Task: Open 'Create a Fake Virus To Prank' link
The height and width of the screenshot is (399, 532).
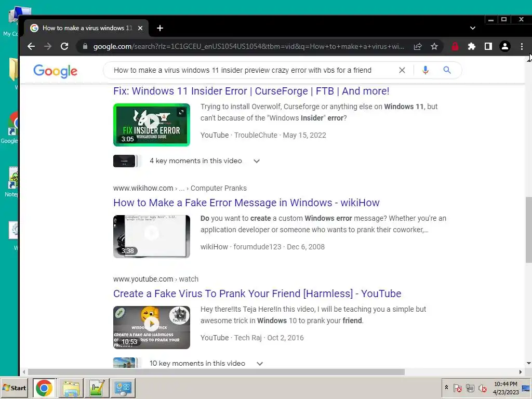Action: click(257, 294)
